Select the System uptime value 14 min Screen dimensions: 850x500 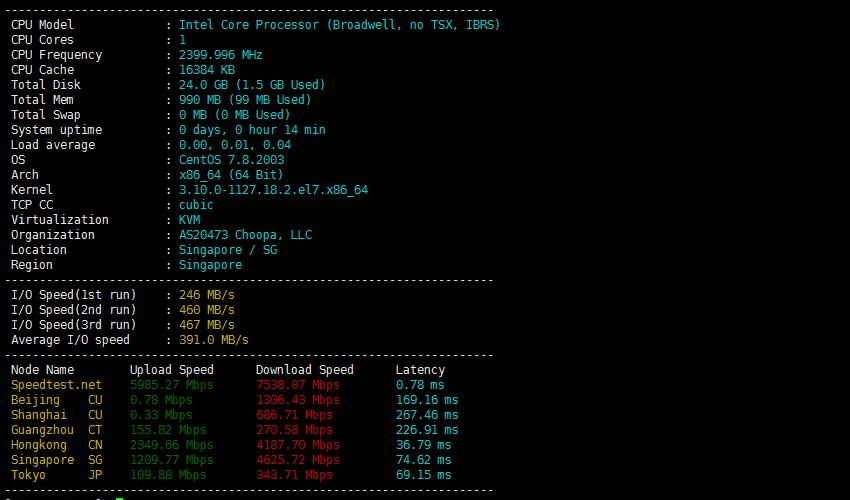point(305,130)
